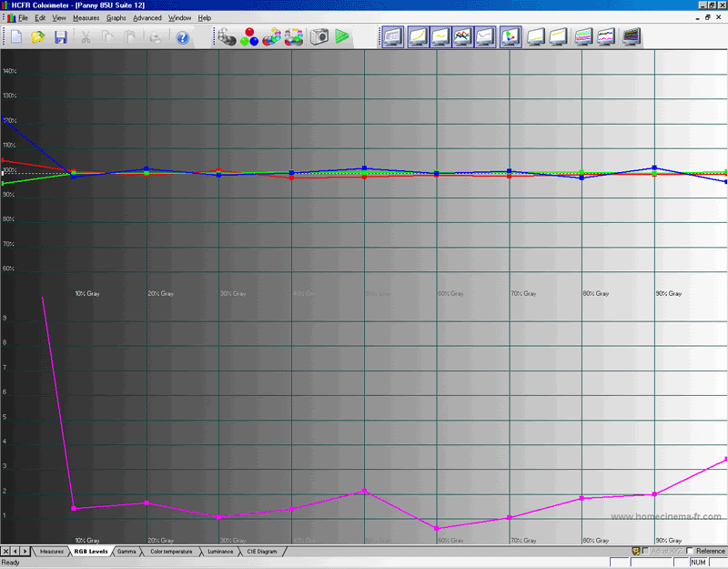Image resolution: width=728 pixels, height=569 pixels.
Task: Click the '10% Gray' label under the RGB graph
Action: click(x=87, y=293)
